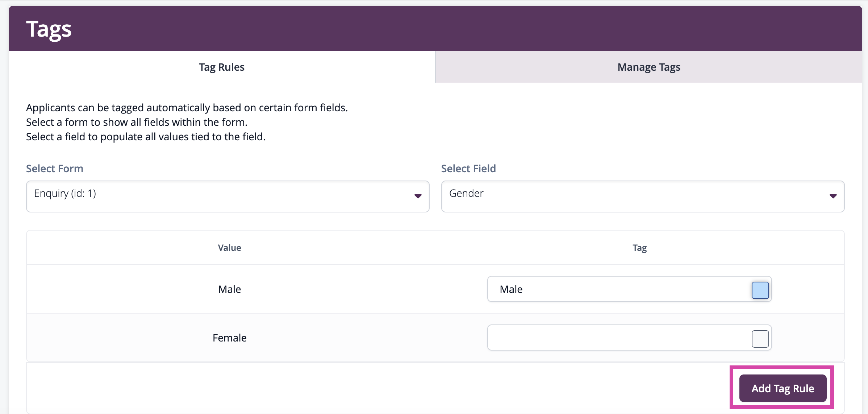Open the Select Field dropdown showing Gender
This screenshot has width=868, height=414.
[x=643, y=196]
